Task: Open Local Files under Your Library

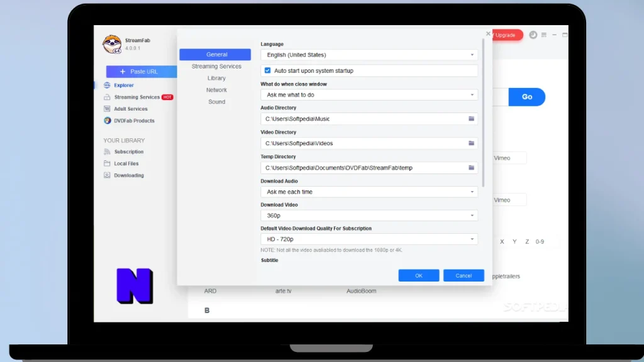Action: pos(126,163)
